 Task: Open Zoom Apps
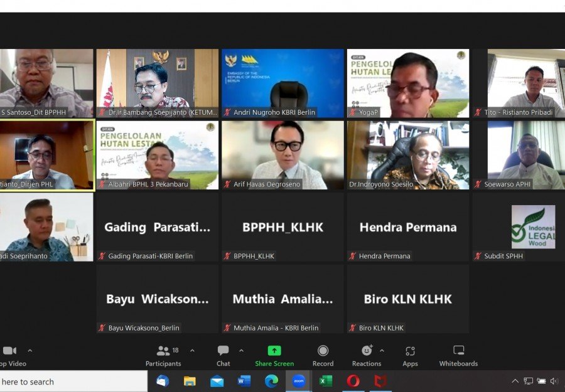(x=410, y=356)
